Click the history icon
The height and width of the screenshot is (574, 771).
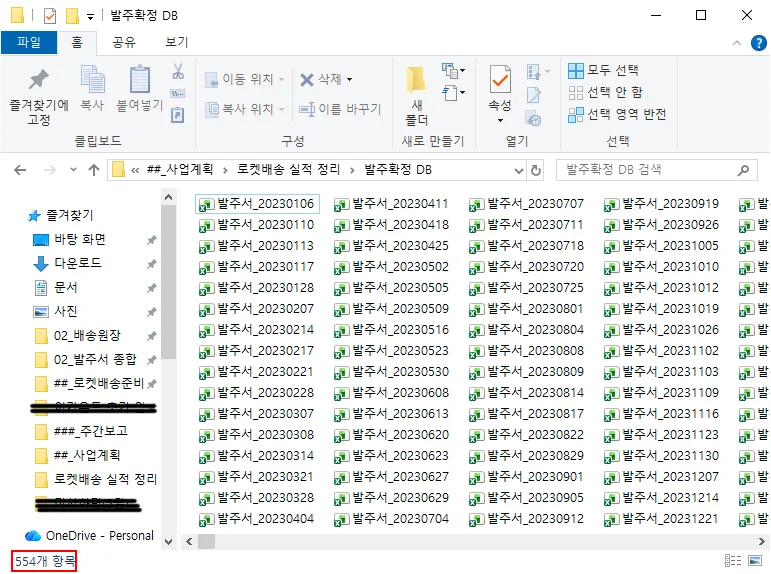coord(534,119)
